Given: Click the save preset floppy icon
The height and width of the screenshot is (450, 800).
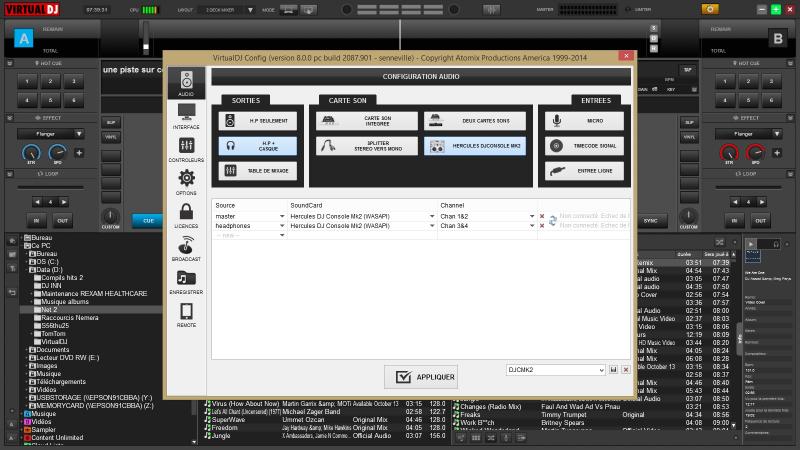Looking at the screenshot, I should click(x=613, y=369).
